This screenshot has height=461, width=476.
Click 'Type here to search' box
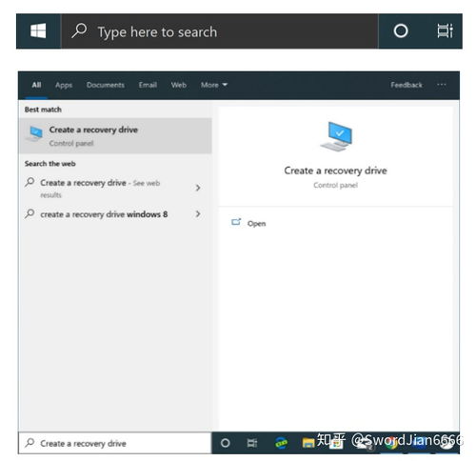220,31
